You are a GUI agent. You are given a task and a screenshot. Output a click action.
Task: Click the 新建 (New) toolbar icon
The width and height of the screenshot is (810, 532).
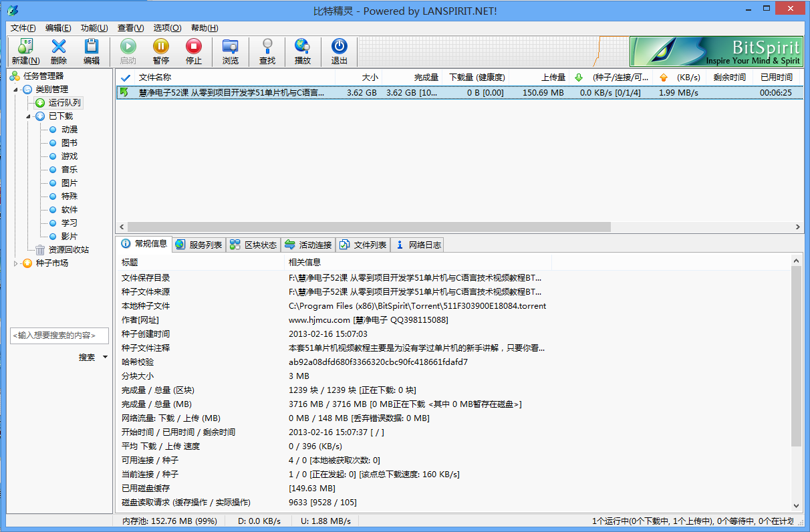click(25, 47)
